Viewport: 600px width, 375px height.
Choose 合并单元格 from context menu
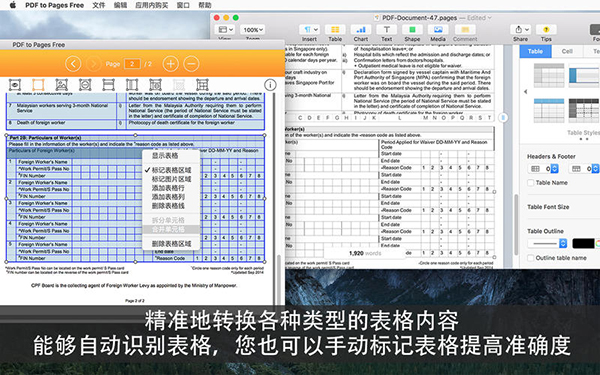pos(171,230)
